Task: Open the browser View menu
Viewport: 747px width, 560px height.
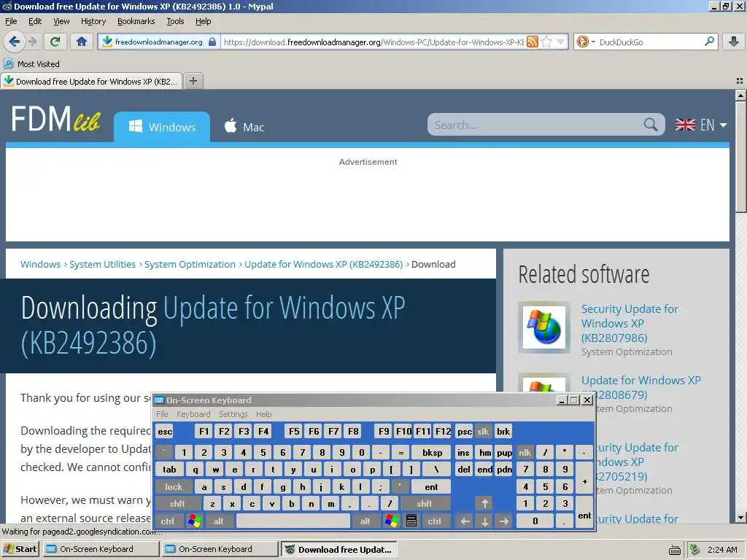Action: tap(61, 21)
